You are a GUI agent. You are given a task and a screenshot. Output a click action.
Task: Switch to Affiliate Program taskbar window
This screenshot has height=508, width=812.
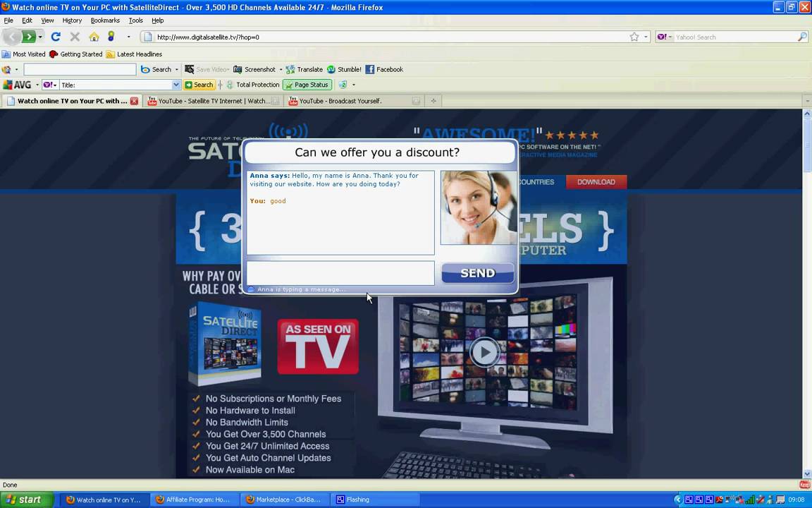pyautogui.click(x=194, y=500)
